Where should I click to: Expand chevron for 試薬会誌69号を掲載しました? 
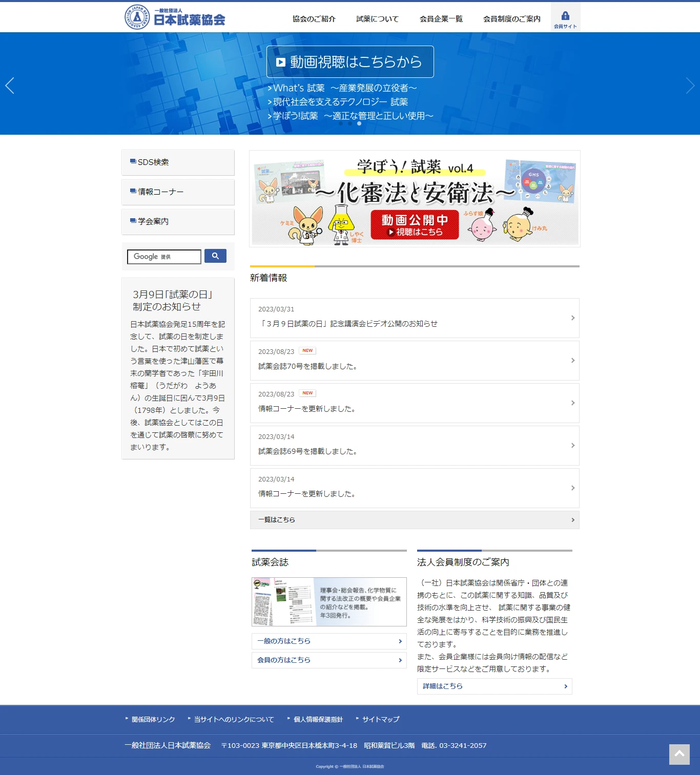click(573, 446)
